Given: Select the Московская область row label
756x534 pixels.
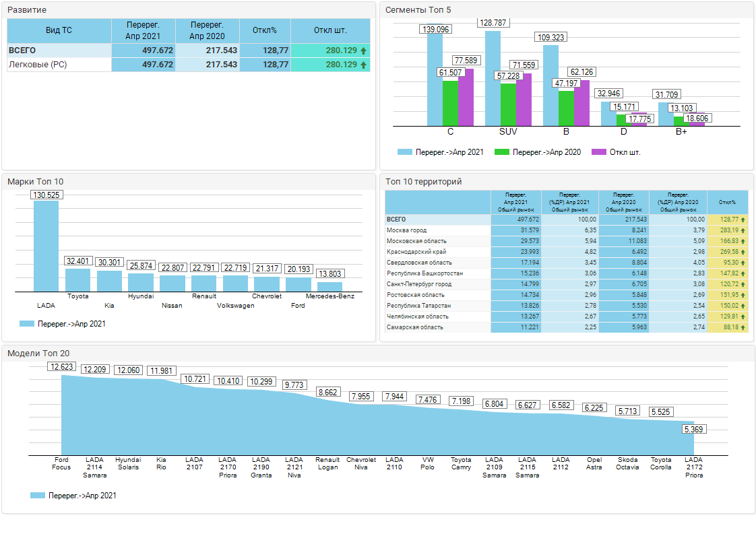Looking at the screenshot, I should pyautogui.click(x=416, y=241).
